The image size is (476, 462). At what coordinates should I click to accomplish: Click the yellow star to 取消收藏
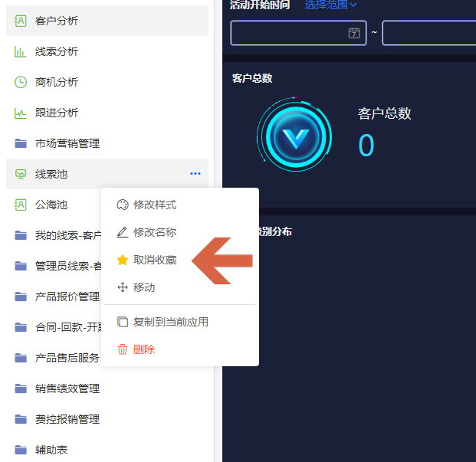pos(123,260)
